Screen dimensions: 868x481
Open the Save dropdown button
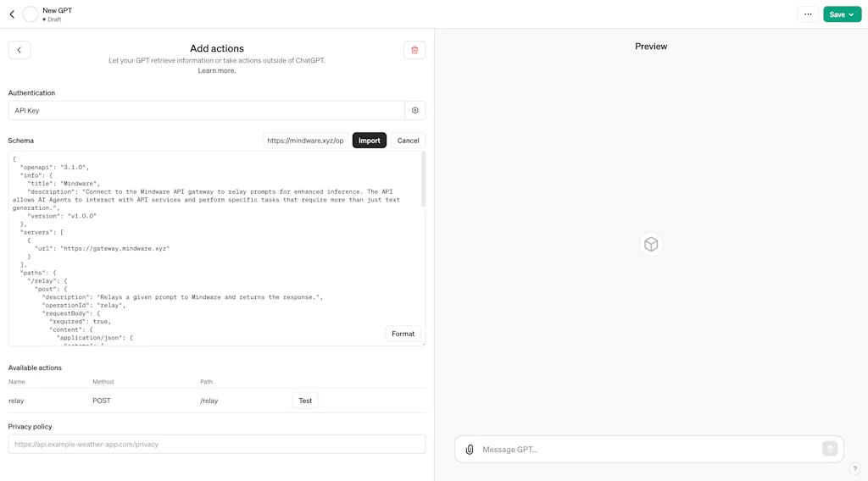pyautogui.click(x=842, y=14)
